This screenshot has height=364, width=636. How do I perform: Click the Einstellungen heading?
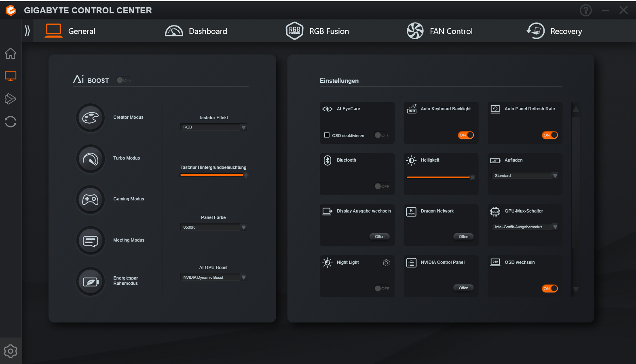[339, 81]
